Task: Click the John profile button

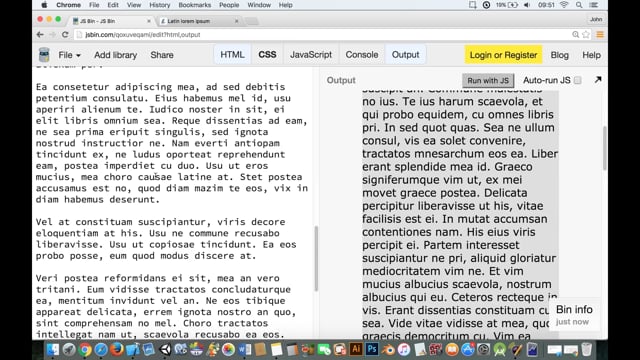Action: (596, 19)
